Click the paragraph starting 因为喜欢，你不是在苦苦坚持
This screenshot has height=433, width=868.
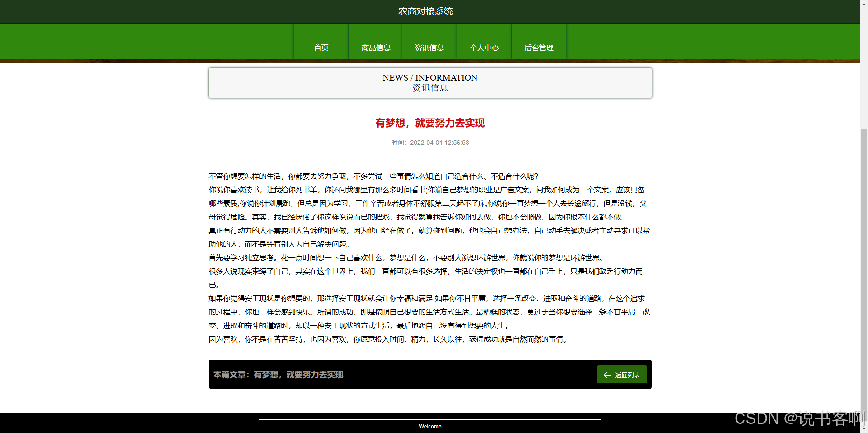(x=389, y=339)
